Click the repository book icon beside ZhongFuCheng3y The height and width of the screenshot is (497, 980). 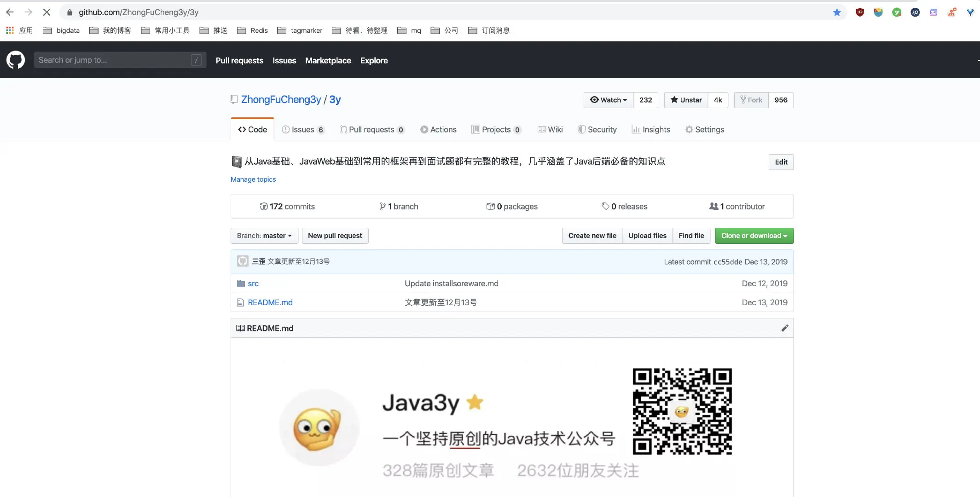(x=234, y=99)
